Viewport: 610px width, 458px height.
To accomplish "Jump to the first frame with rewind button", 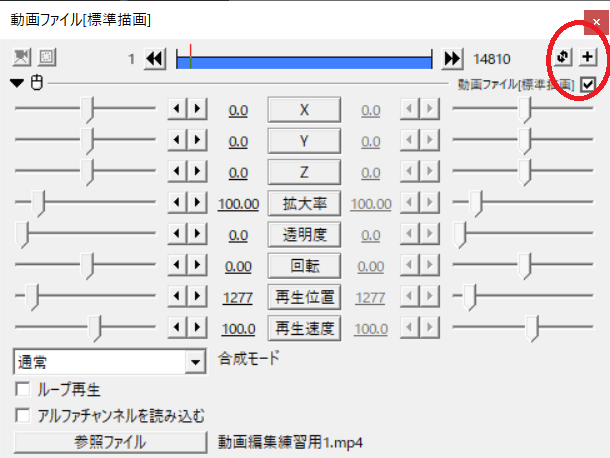I will [155, 59].
